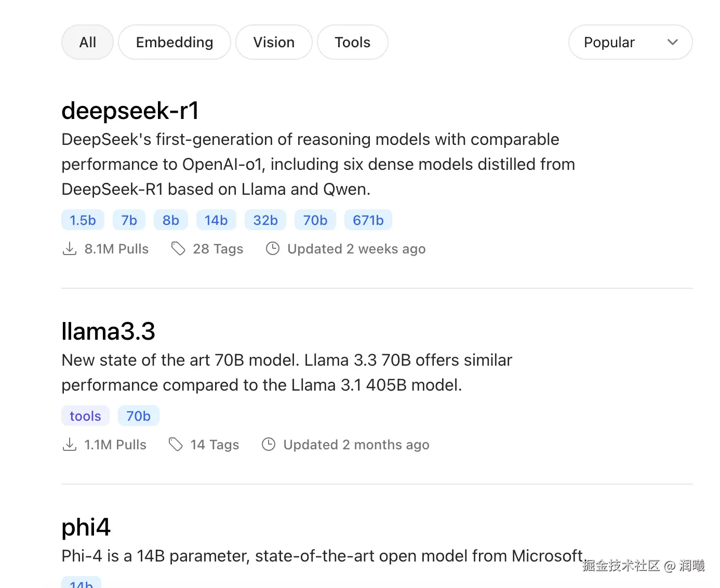Click the tools badge under llama3.3
Image resolution: width=720 pixels, height=588 pixels.
tap(85, 416)
